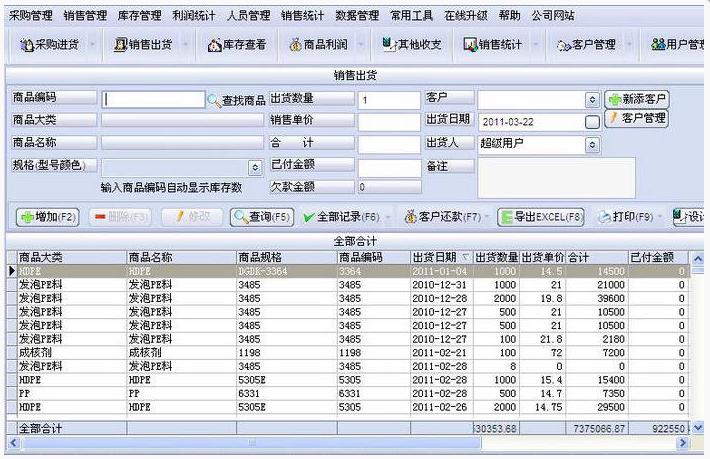Select the 成核剂 row in the table
The height and width of the screenshot is (459, 710).
348,353
